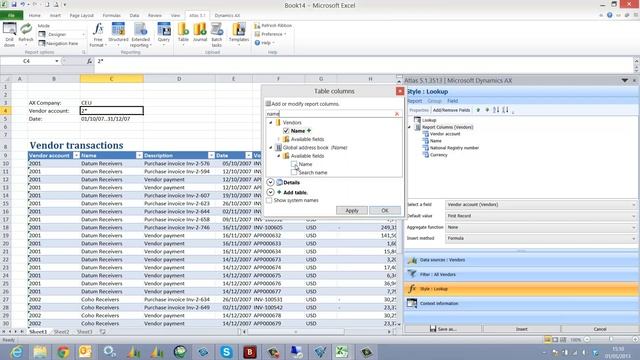Open the Description column filter dropdown

[211, 156]
